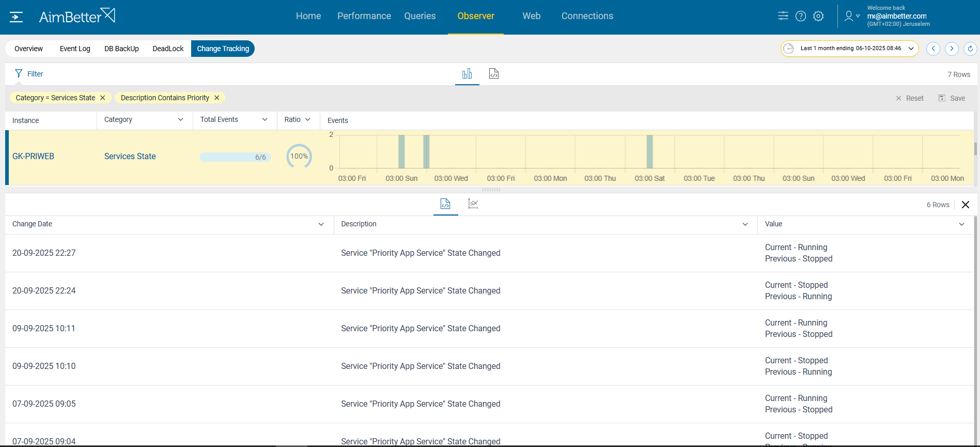Expand the Total Events column dropdown
This screenshot has height=447, width=980.
click(265, 119)
